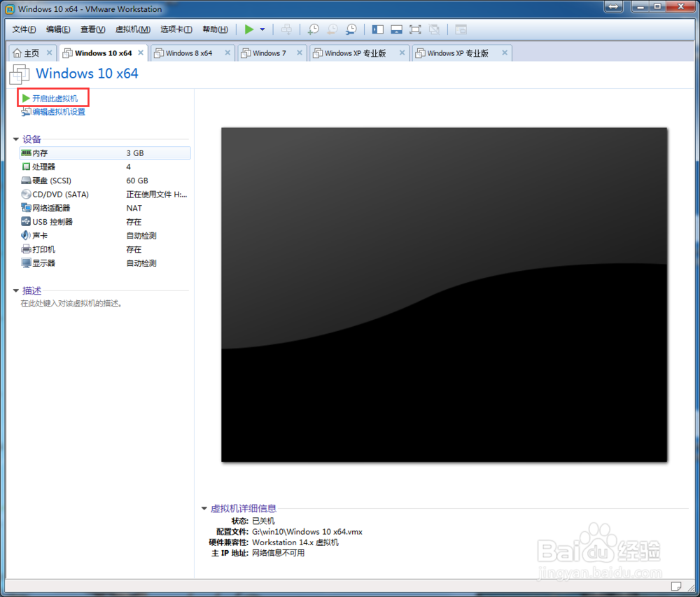Collapse the 描述 section

click(16, 291)
